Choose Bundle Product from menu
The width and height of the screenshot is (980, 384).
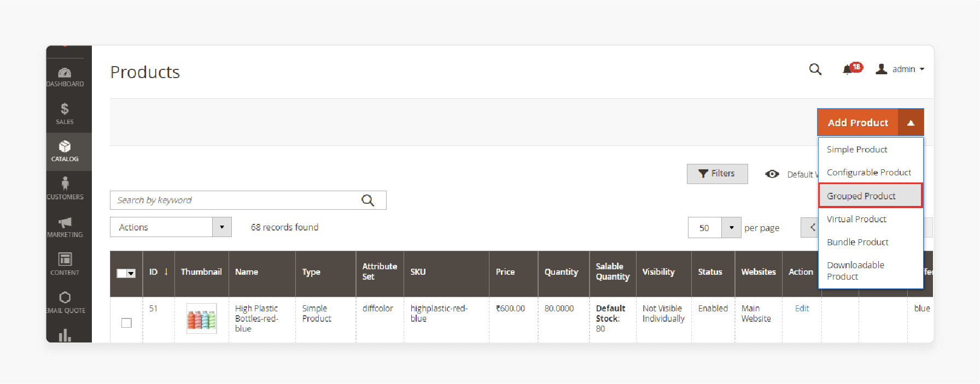(x=871, y=242)
